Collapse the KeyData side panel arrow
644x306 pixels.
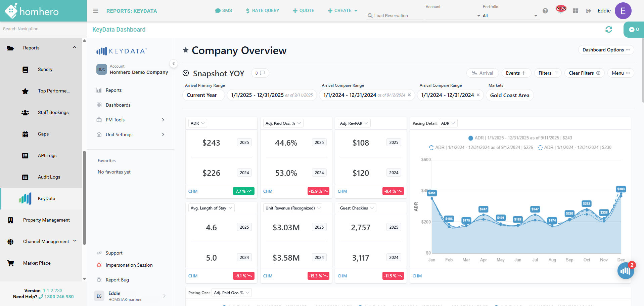click(174, 63)
